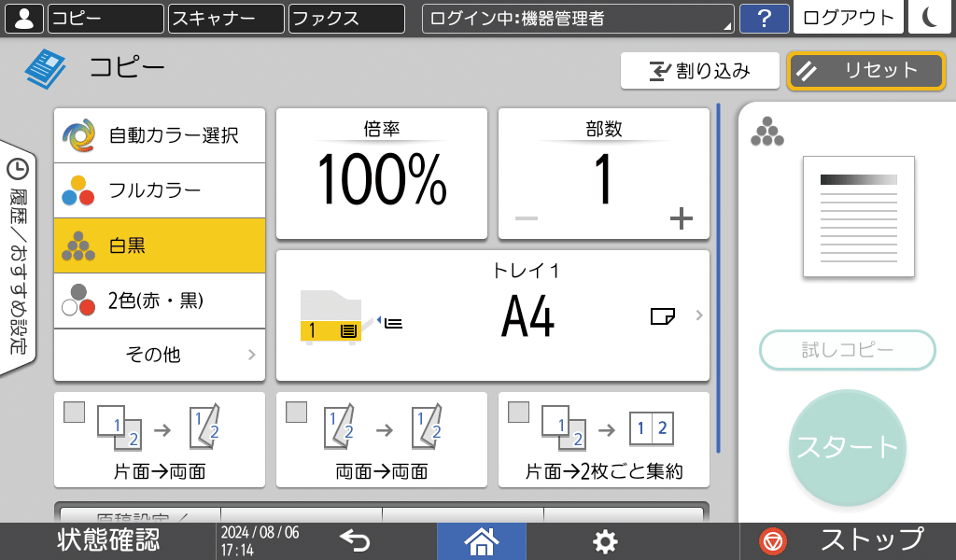This screenshot has height=560, width=956.
Task: Enable 両面→両面 duplex copying
Action: pyautogui.click(x=380, y=439)
